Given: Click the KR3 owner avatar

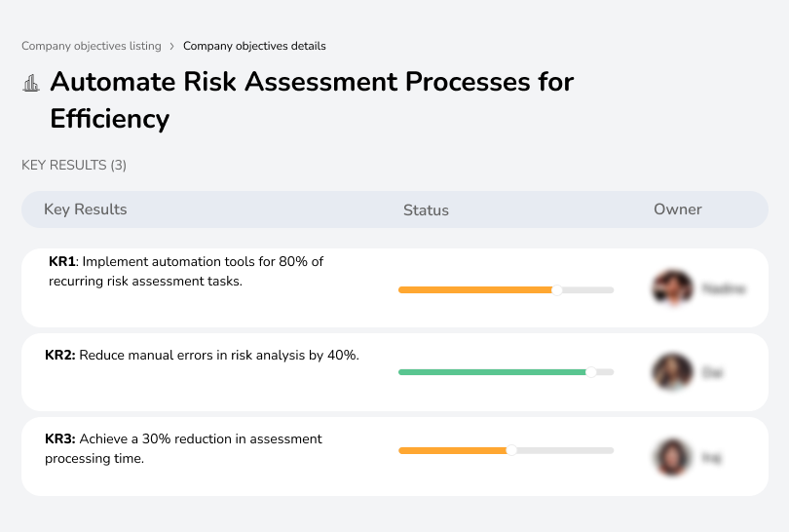Looking at the screenshot, I should (x=672, y=457).
